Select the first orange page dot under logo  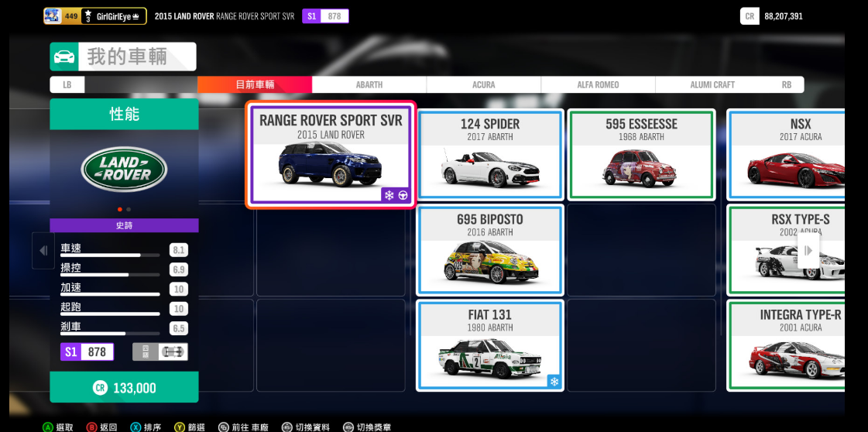(119, 209)
